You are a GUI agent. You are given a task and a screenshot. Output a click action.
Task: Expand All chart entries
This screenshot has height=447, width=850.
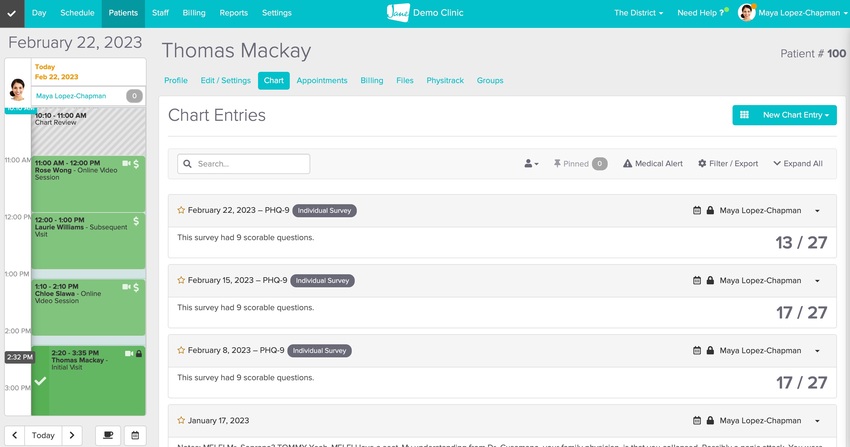tap(798, 164)
